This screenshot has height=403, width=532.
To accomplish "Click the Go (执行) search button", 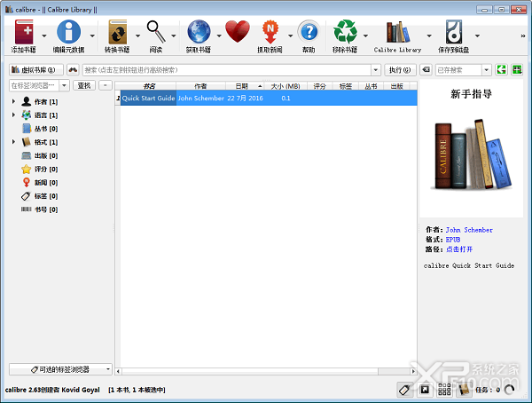I will pyautogui.click(x=400, y=70).
